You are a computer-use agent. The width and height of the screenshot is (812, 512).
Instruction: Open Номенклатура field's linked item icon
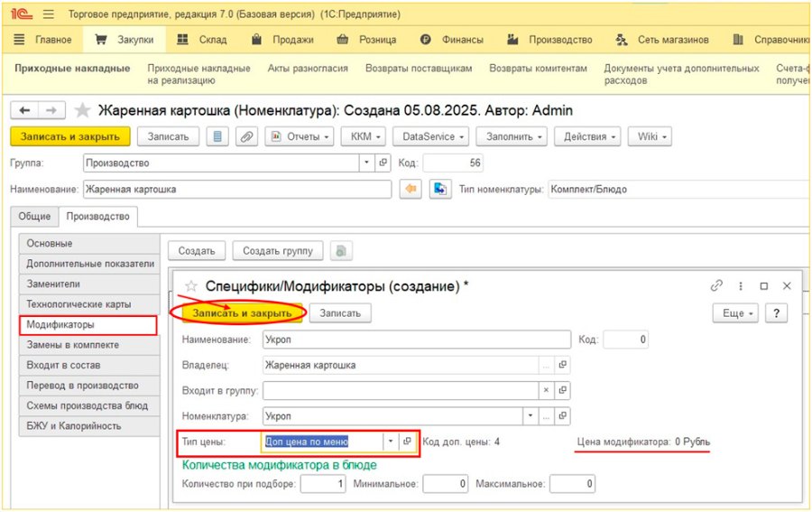coord(562,415)
